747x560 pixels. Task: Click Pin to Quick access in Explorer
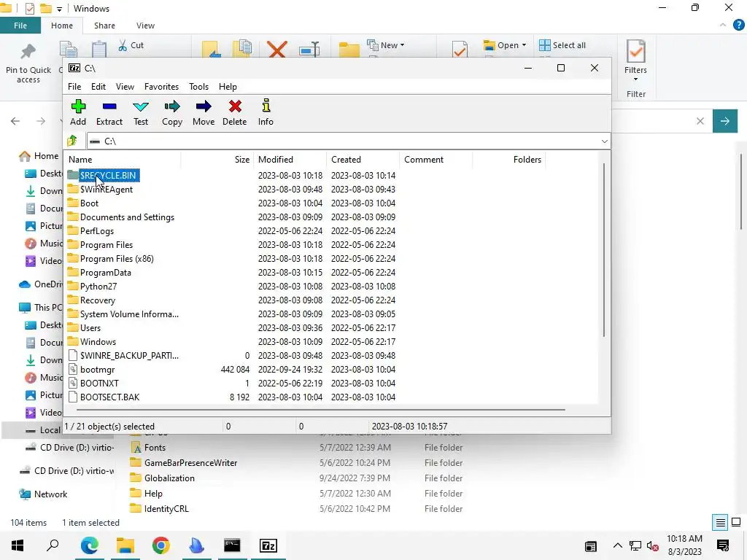[x=28, y=64]
